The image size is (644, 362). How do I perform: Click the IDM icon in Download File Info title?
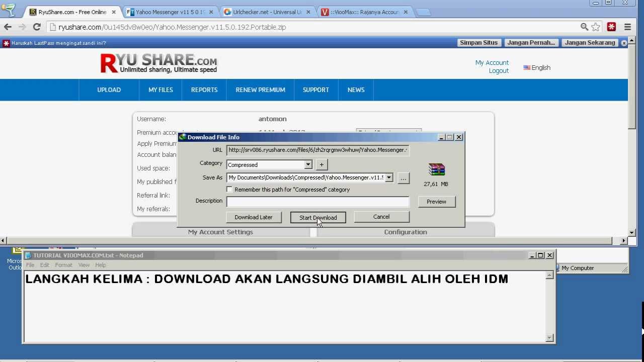pos(183,137)
